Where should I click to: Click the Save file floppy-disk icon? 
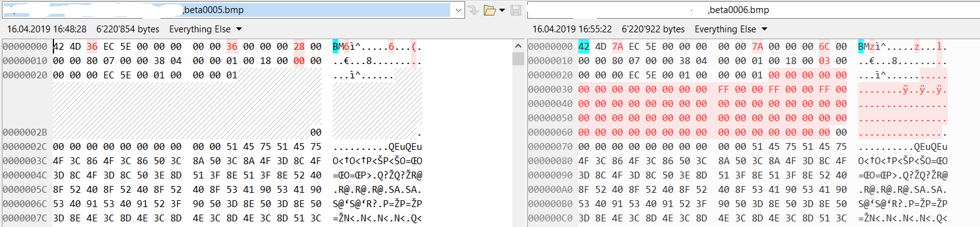point(515,10)
